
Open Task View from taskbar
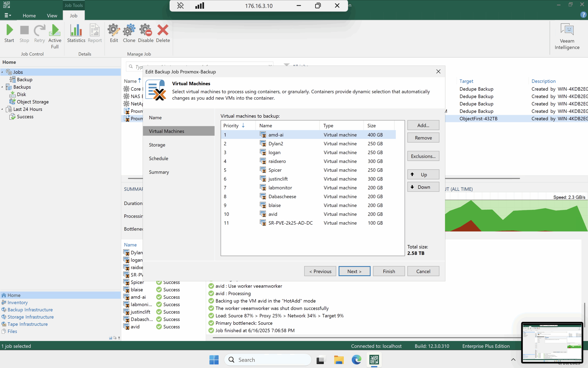(321, 360)
